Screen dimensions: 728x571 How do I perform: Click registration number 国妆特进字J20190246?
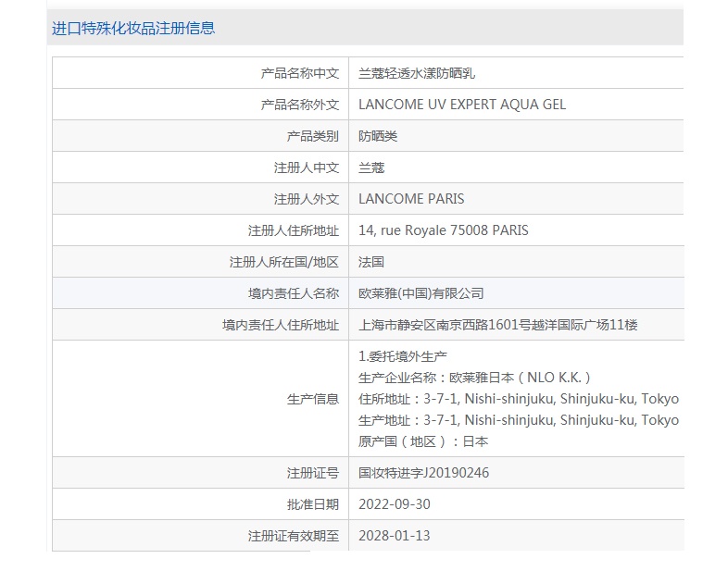[423, 473]
